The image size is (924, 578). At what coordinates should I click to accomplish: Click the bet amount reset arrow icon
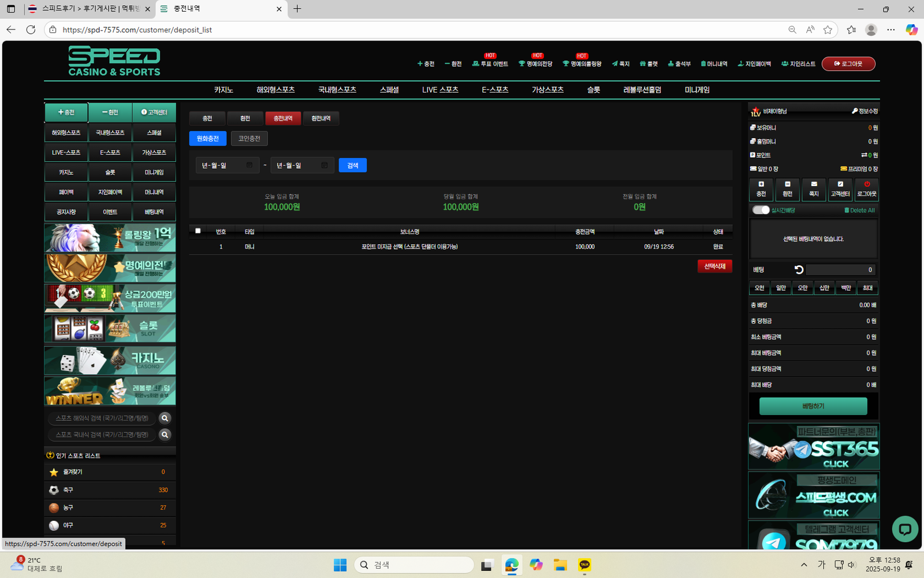tap(799, 270)
